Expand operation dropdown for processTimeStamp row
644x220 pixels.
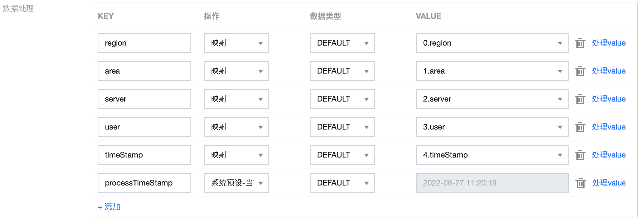tap(236, 183)
